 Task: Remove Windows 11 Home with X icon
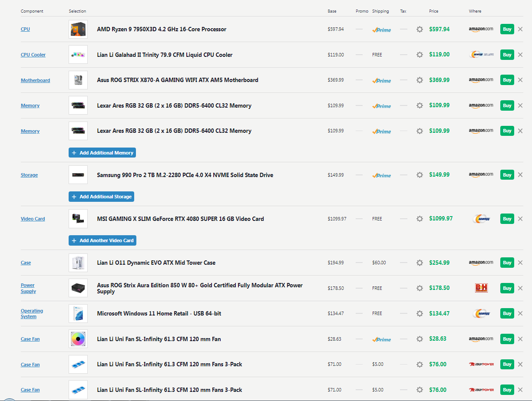click(520, 313)
